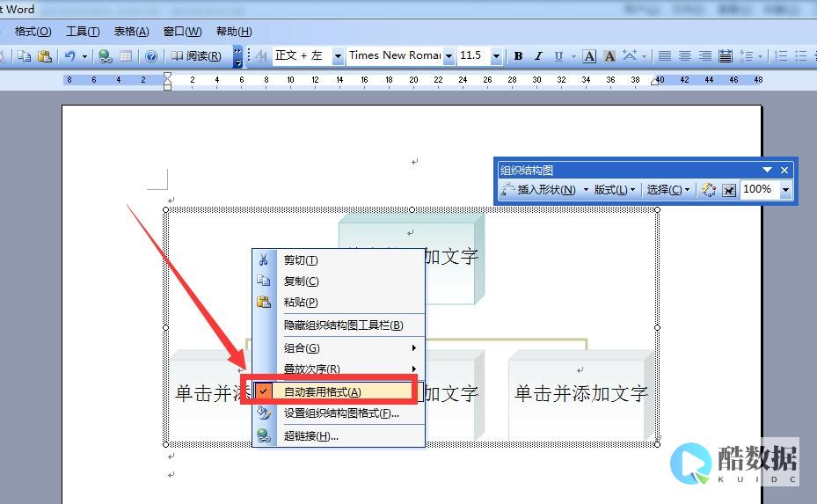Justify paragraph alignment icon

coord(664,55)
